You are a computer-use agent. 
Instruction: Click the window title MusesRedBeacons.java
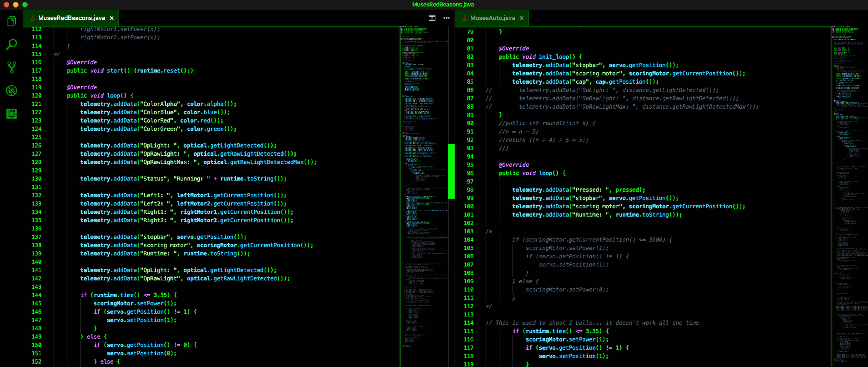[443, 4]
